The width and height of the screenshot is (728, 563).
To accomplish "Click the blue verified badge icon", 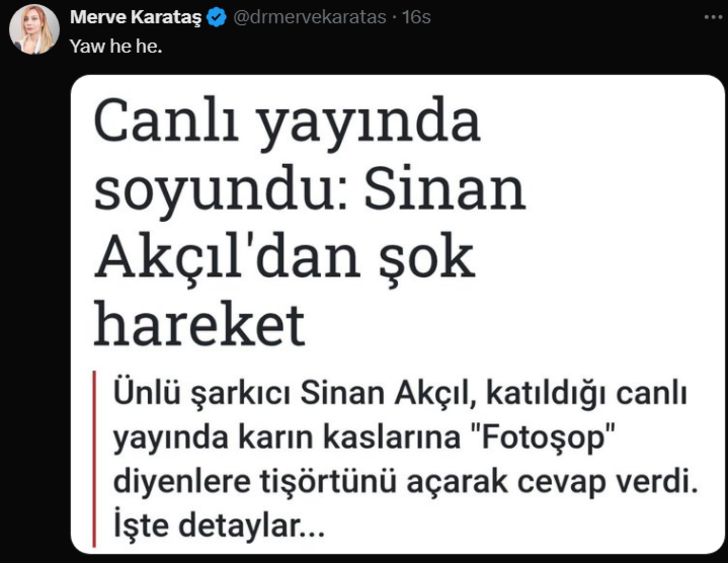I will (216, 18).
